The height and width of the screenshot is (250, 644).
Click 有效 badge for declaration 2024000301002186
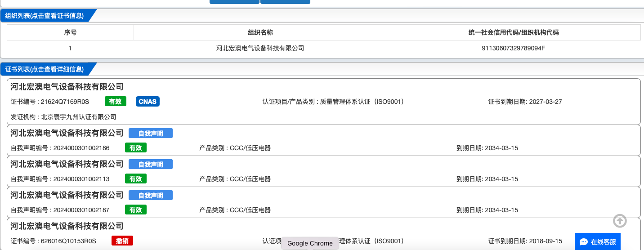point(136,147)
